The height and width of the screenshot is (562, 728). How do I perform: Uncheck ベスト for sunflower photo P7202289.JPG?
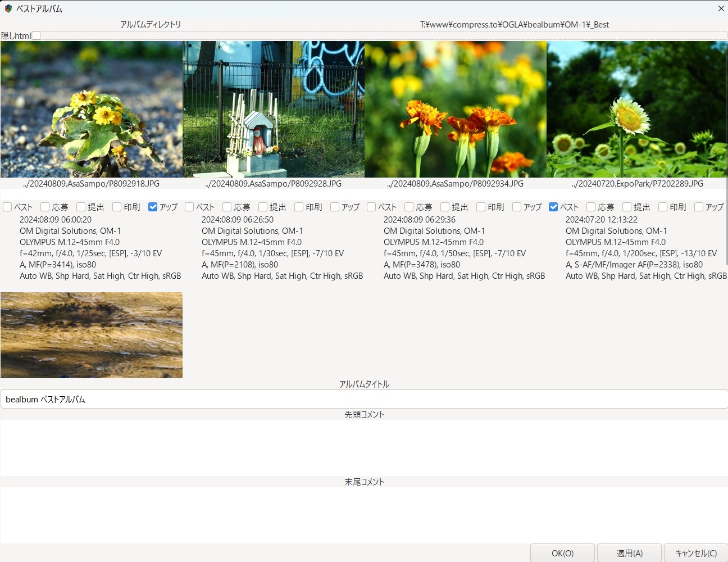point(553,207)
